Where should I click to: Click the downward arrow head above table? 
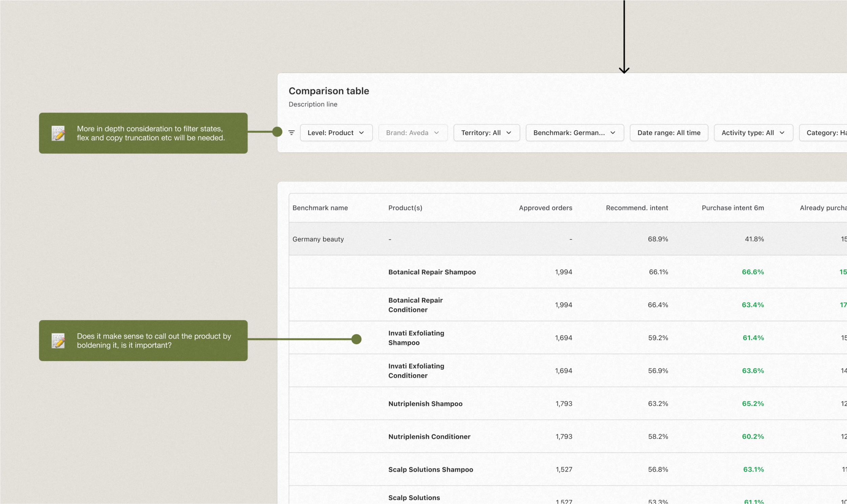point(624,70)
